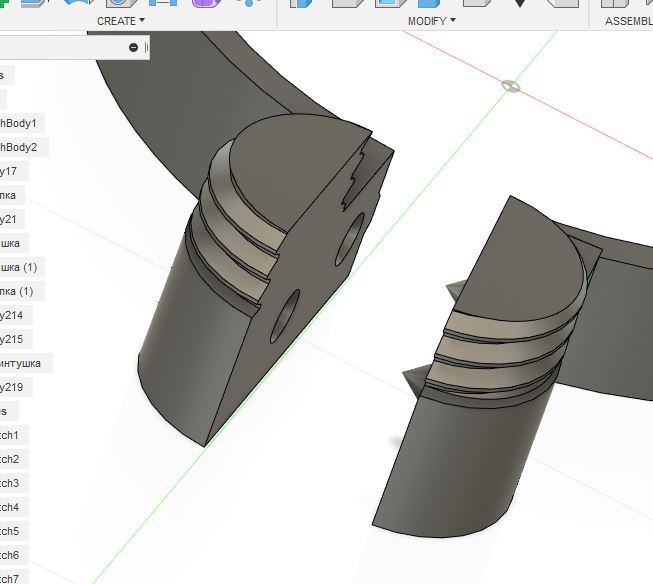Viewport: 653px width, 584px height.
Task: Click the purple Create Form icon
Action: (206, 3)
